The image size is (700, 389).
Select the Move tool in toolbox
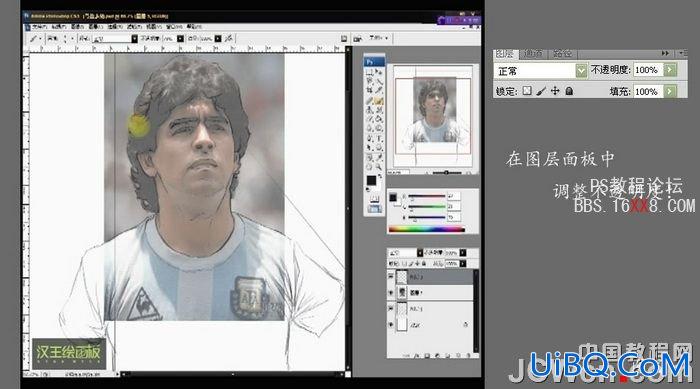tap(379, 71)
